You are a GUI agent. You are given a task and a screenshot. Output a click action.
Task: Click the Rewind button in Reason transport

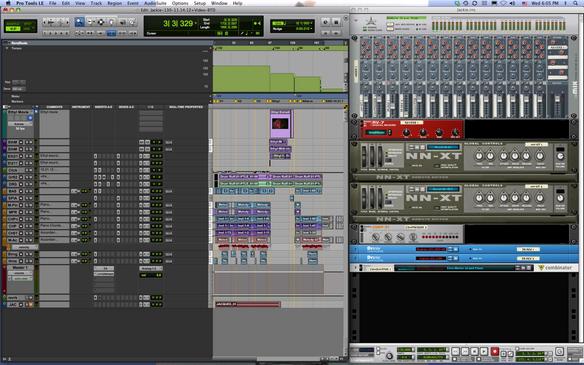tap(455, 351)
